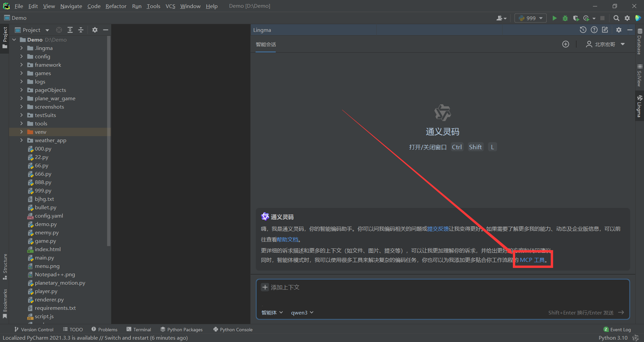
Task: Click the Debug bug icon
Action: 565,18
